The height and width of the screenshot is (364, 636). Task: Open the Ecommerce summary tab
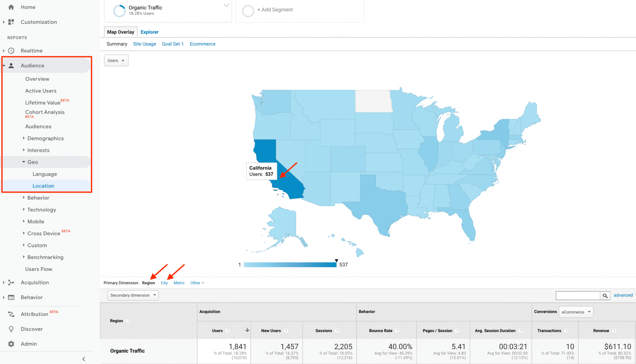coord(202,44)
